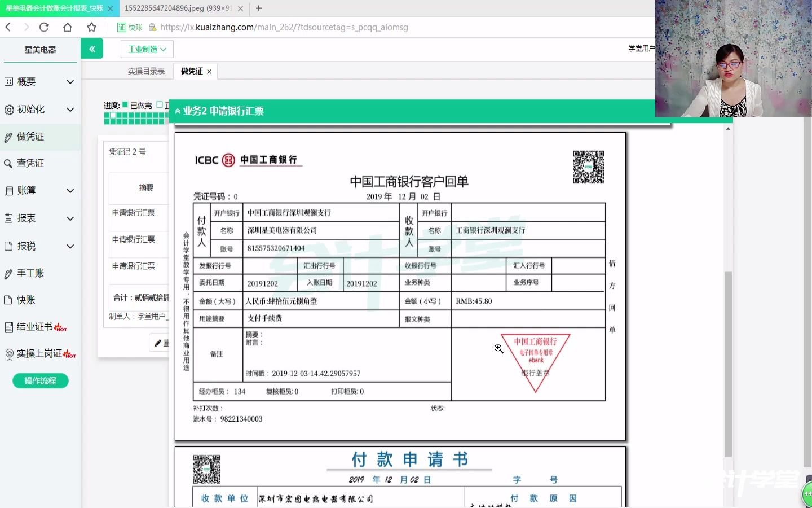Click the 报表 sheet icon
Image resolution: width=812 pixels, height=508 pixels.
(x=8, y=218)
